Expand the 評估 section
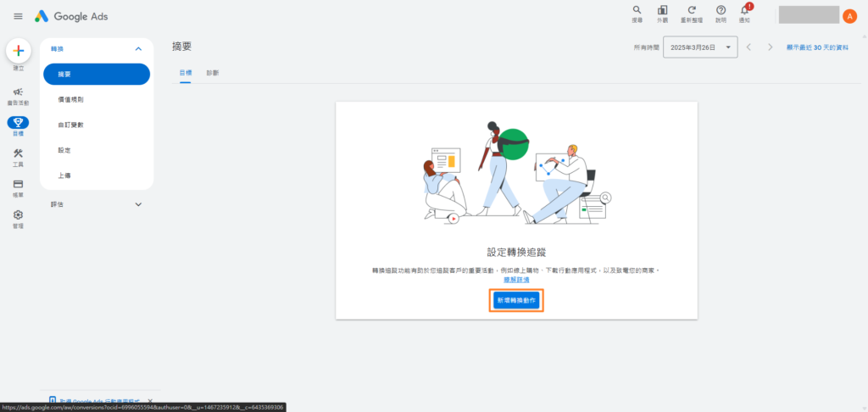The image size is (868, 412). pos(138,204)
